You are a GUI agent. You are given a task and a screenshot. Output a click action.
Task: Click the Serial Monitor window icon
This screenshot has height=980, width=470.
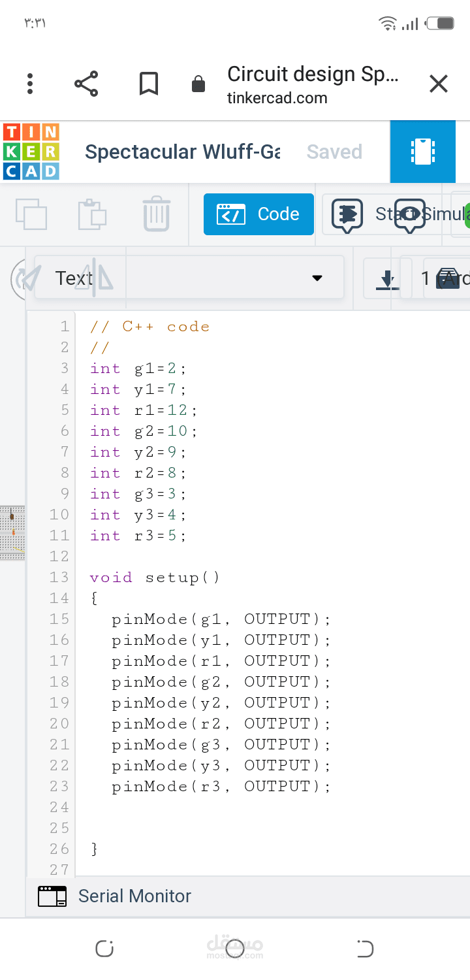(x=52, y=896)
